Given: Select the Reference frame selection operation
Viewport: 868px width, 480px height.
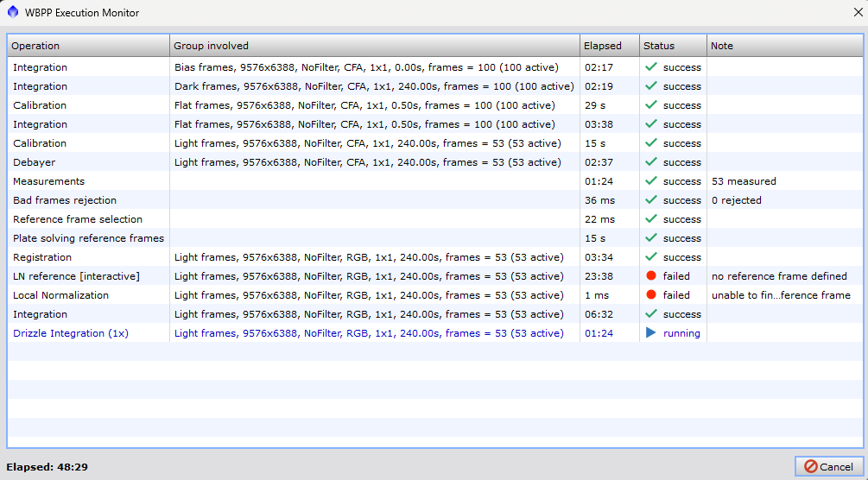Looking at the screenshot, I should 78,219.
